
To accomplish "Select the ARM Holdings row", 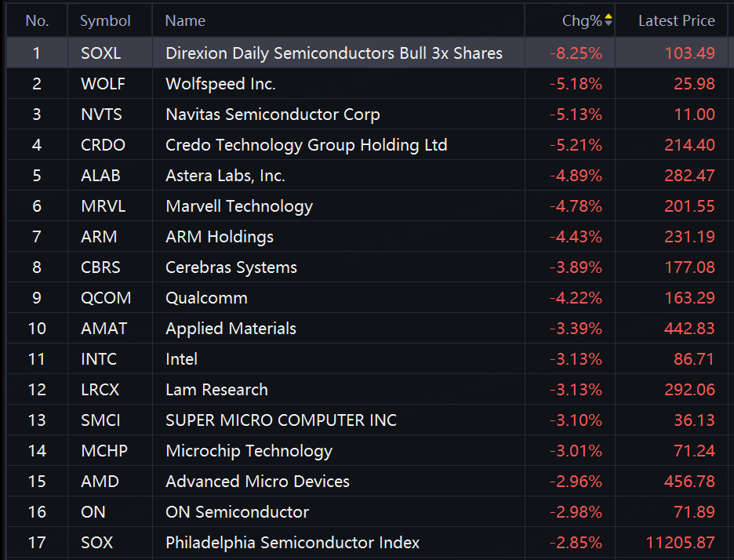I will [x=367, y=236].
